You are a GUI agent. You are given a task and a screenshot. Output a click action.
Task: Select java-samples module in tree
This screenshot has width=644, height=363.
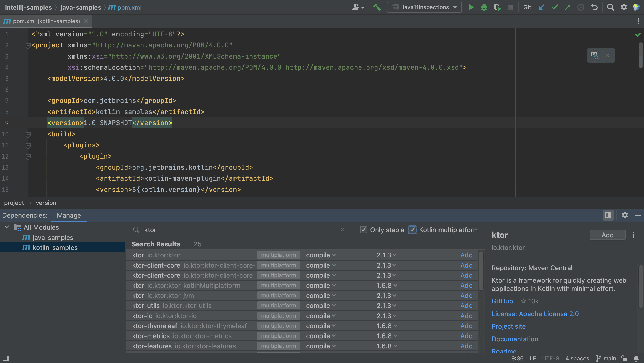pos(53,237)
